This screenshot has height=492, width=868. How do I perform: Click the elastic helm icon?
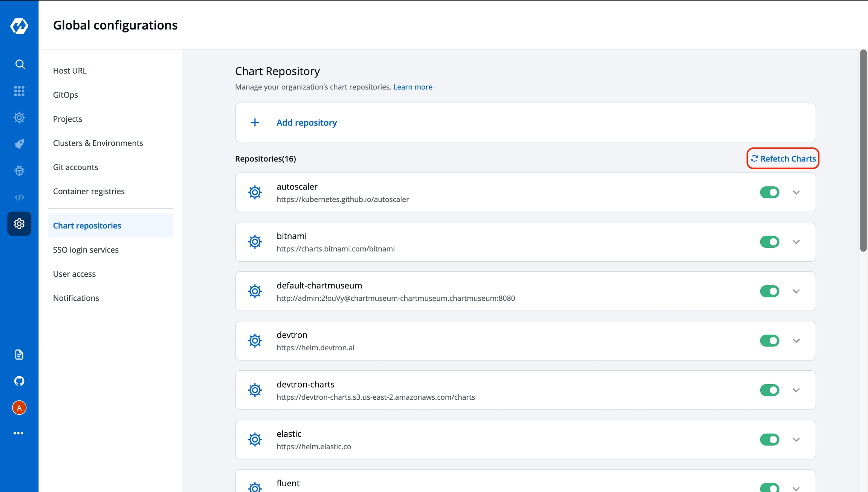tap(255, 439)
